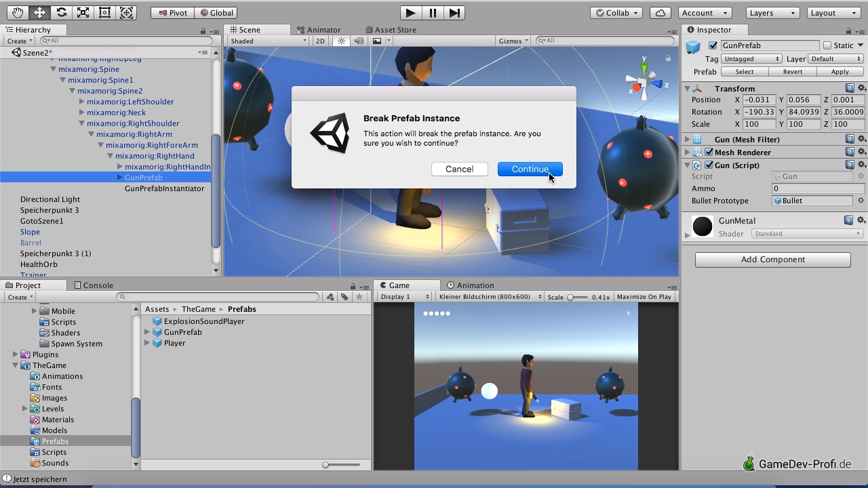Image resolution: width=868 pixels, height=488 pixels.
Task: Select the Scale tool
Action: tap(83, 12)
